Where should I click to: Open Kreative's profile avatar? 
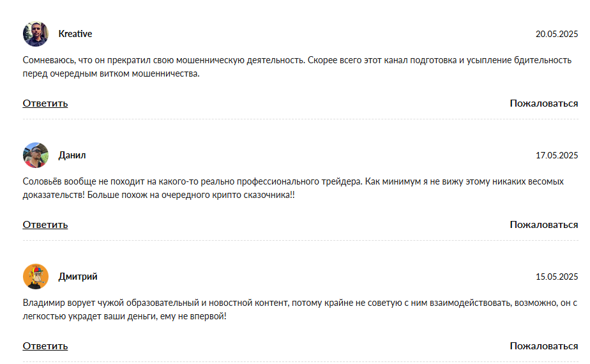tap(36, 34)
